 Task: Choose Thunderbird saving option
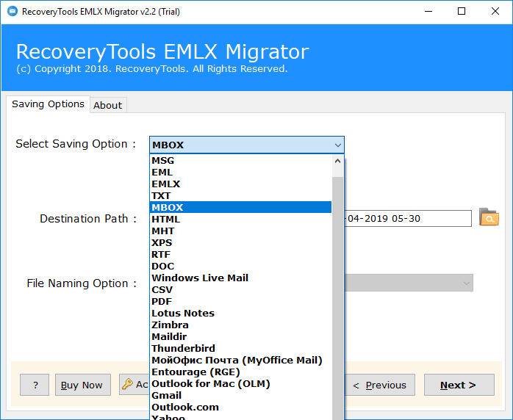point(240,349)
